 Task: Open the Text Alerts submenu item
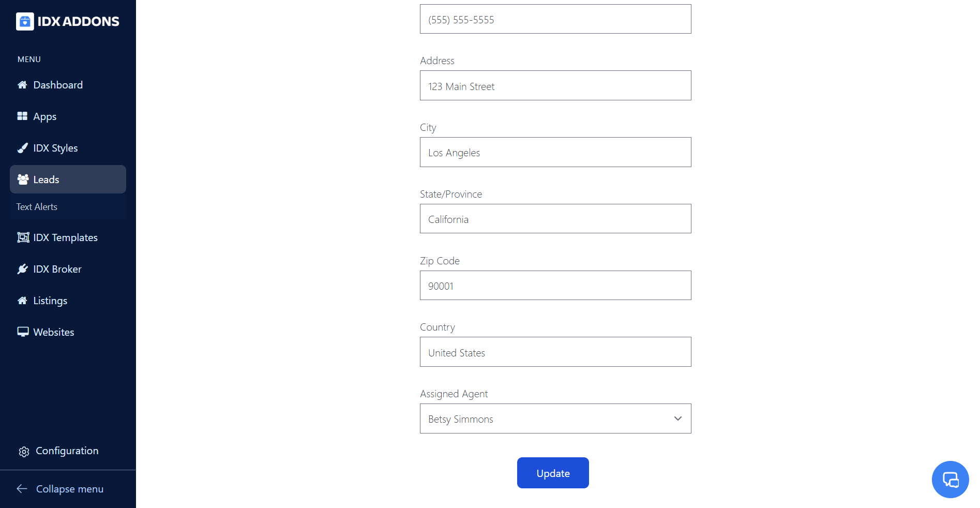pos(37,207)
